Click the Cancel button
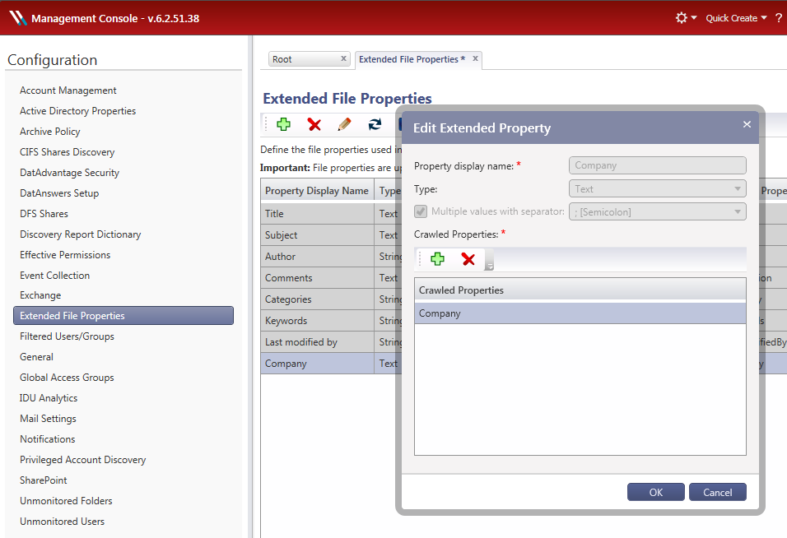Viewport: 787px width, 538px height. 717,492
